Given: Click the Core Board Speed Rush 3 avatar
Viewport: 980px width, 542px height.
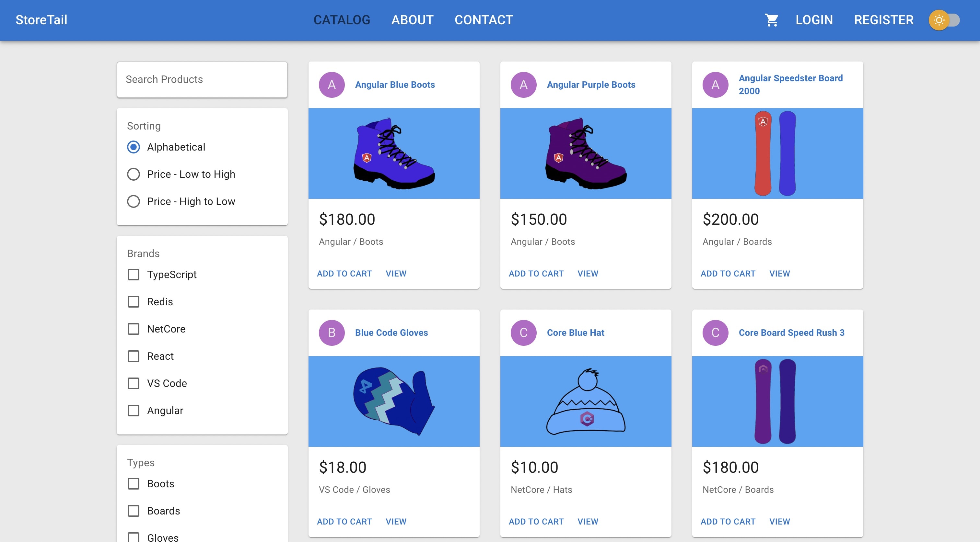Looking at the screenshot, I should coord(715,333).
